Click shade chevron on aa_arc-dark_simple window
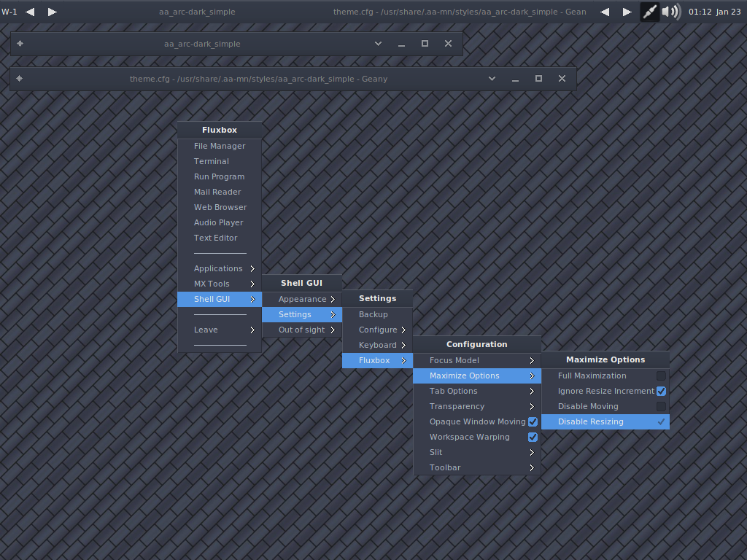This screenshot has height=560, width=747. click(x=379, y=43)
